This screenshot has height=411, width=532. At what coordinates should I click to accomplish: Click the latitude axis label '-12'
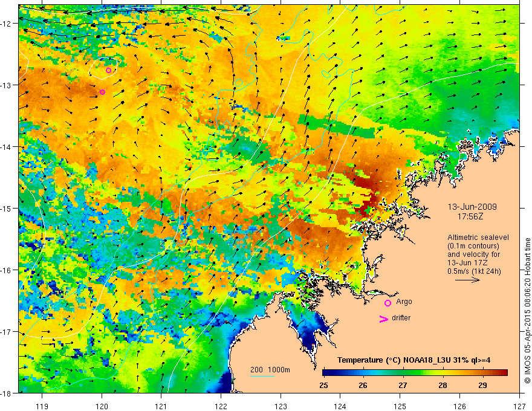click(x=7, y=24)
